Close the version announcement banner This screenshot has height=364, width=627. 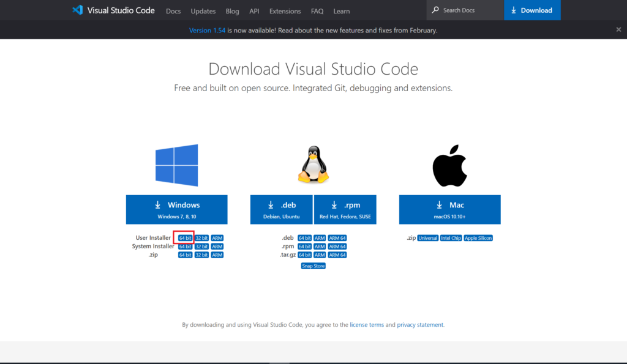[x=618, y=29]
